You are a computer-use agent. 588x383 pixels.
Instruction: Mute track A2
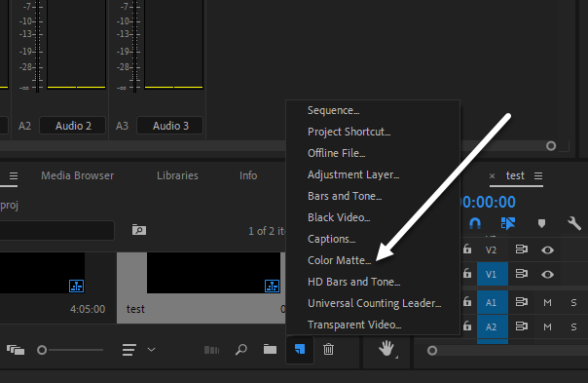(x=547, y=327)
